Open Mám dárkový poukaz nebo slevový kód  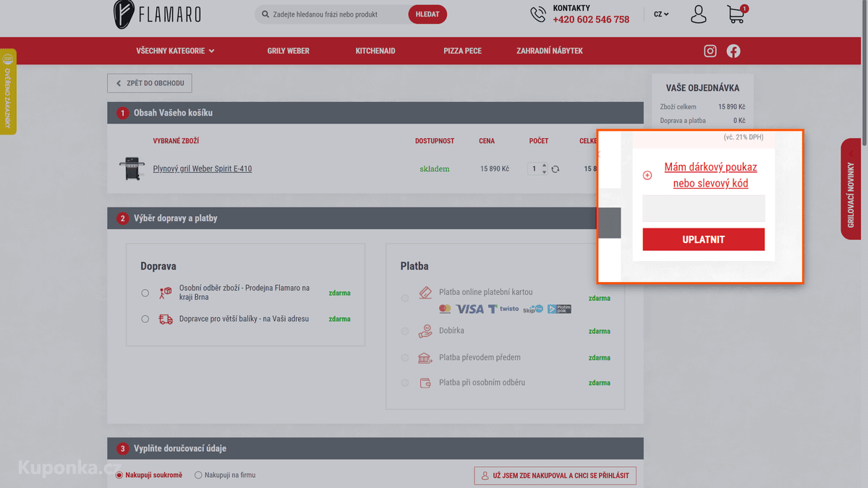point(710,175)
